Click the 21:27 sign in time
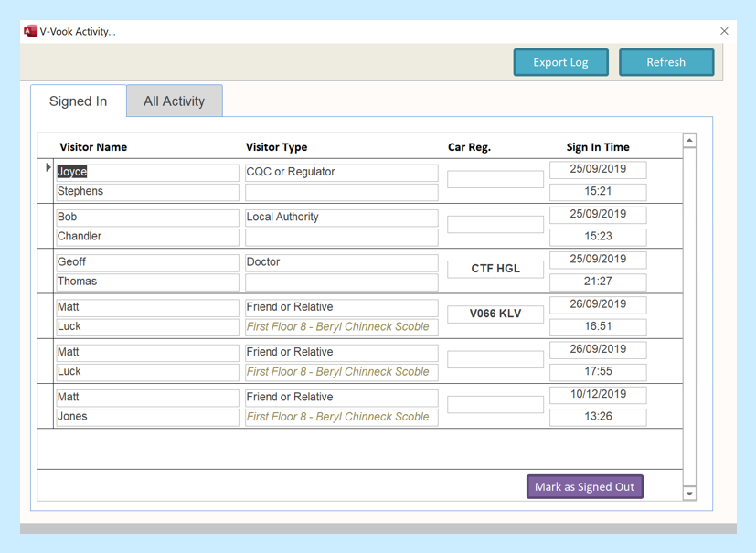Viewport: 756px width, 553px height. [598, 282]
